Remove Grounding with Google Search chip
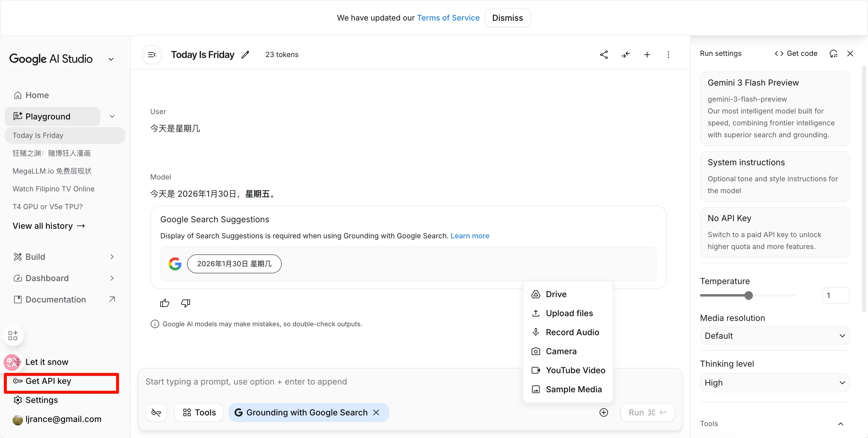 click(x=376, y=412)
